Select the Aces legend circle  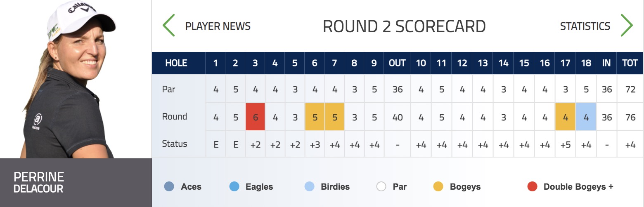click(x=169, y=187)
